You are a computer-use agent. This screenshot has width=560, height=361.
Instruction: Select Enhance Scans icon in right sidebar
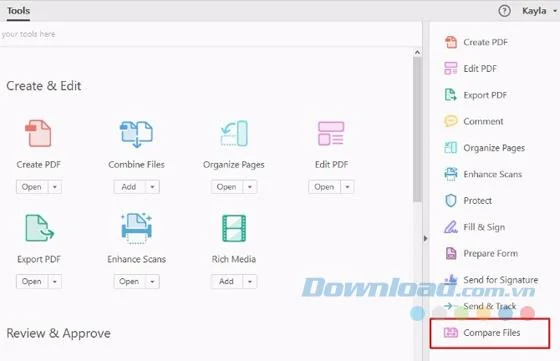(451, 174)
